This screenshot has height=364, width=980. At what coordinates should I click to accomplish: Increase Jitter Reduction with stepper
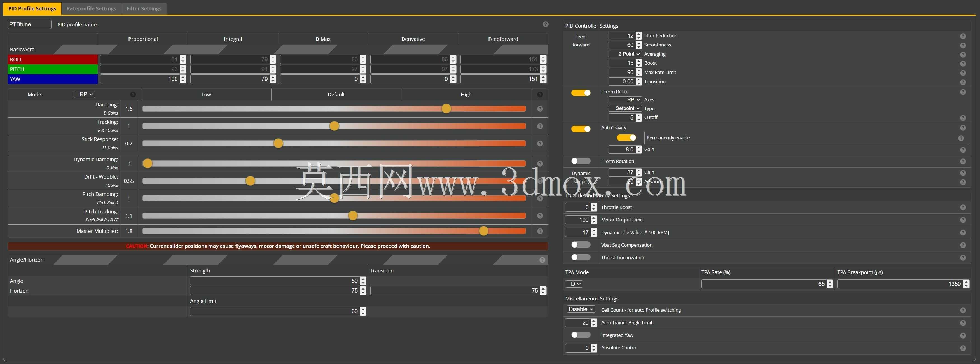[x=639, y=34]
